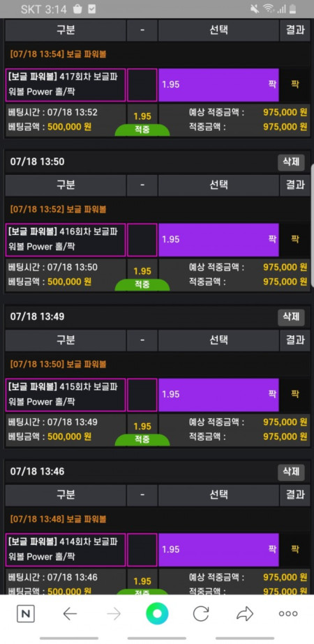Delete the 07/18 13:46 bet entry

(291, 473)
